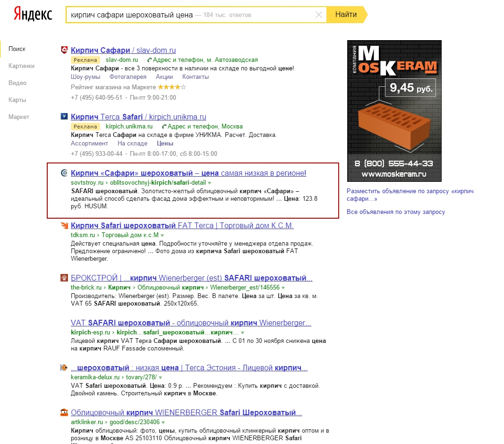Click green kirpich.unikma.ru ad domain

[129, 127]
